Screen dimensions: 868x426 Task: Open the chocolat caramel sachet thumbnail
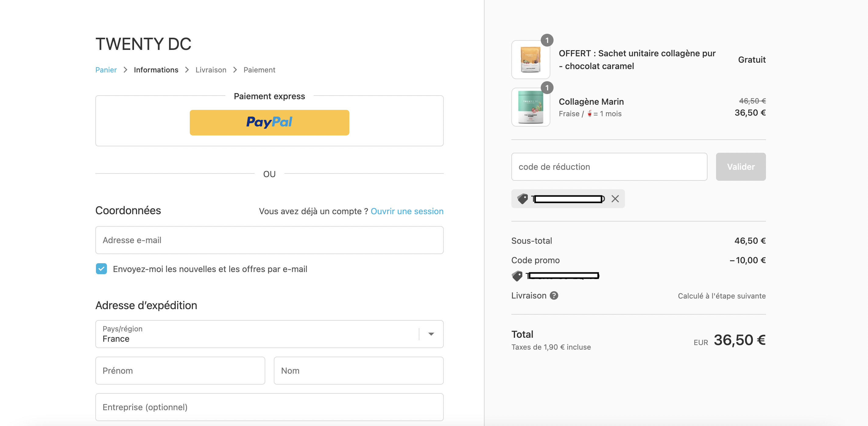click(531, 60)
